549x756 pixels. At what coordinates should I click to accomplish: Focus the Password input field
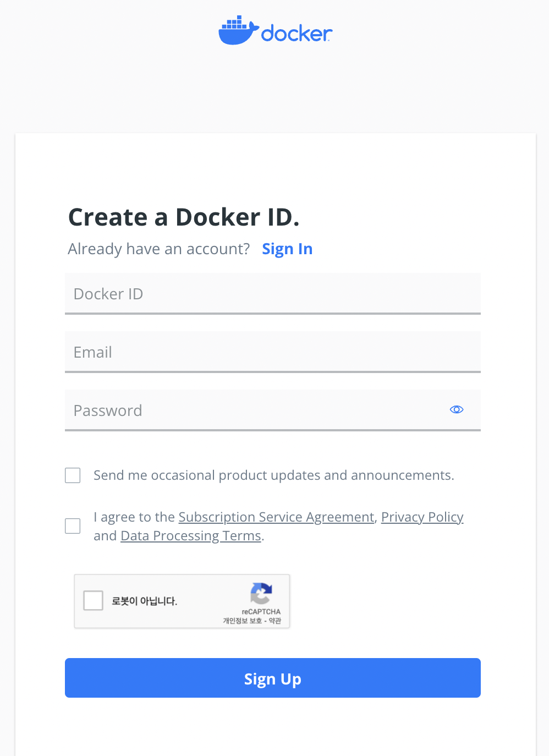tap(273, 410)
